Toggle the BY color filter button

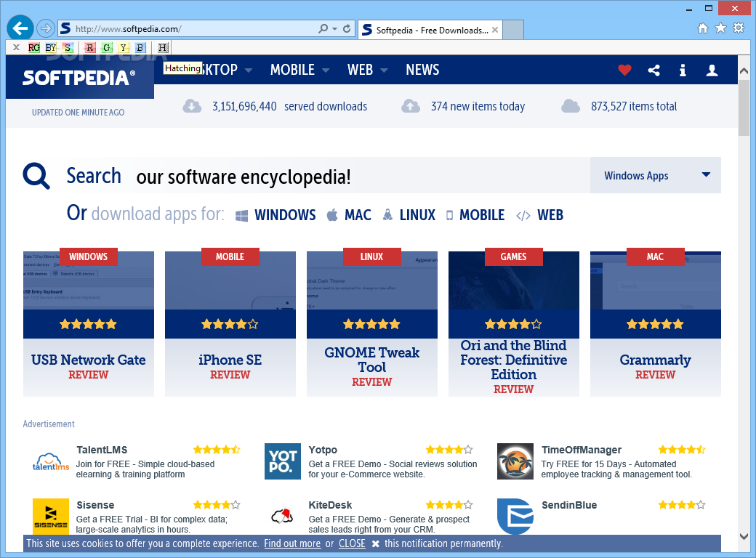[51, 47]
